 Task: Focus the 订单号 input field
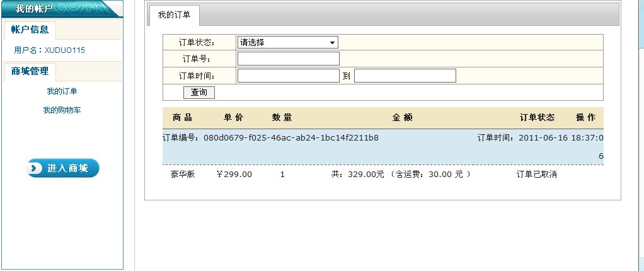coord(288,59)
